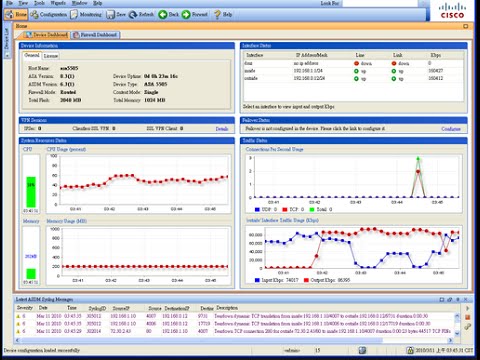
Task: Click the green CPU usage bar
Action: coord(31,192)
